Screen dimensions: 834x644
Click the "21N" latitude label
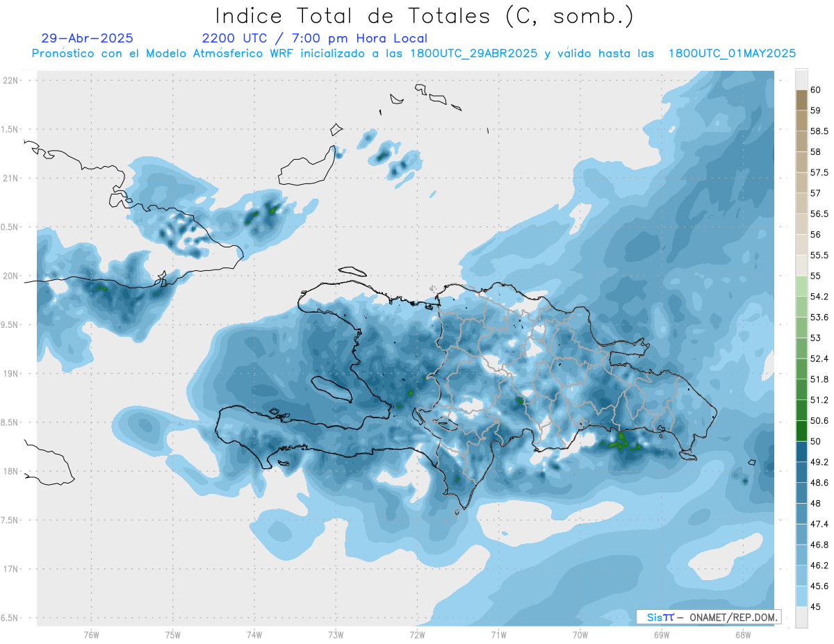coord(10,178)
